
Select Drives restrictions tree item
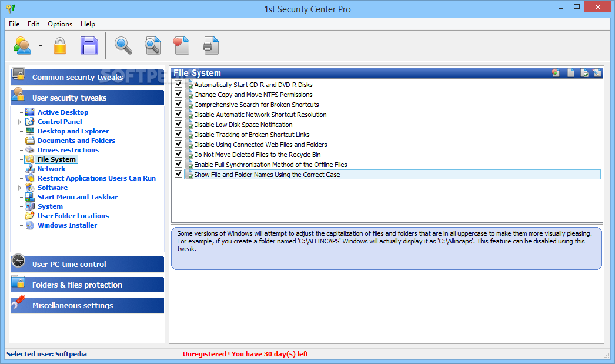pos(68,150)
